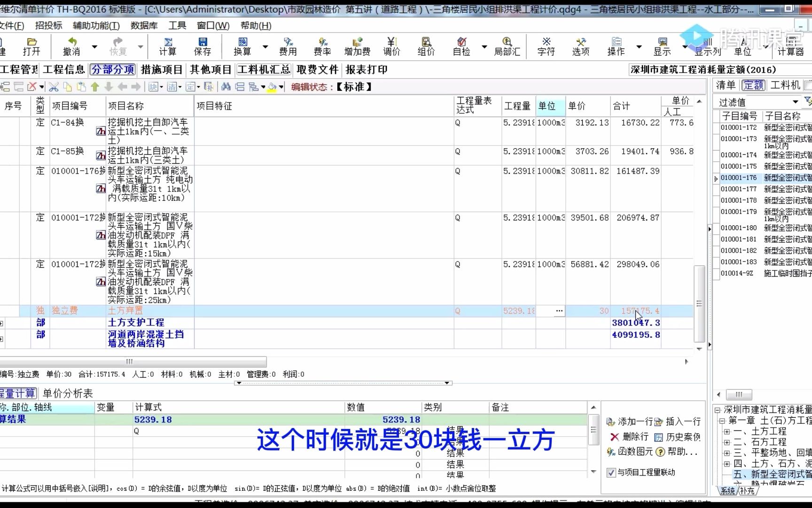Click the 计算 (calculate) toolbar icon
Image resolution: width=812 pixels, height=508 pixels.
point(167,47)
